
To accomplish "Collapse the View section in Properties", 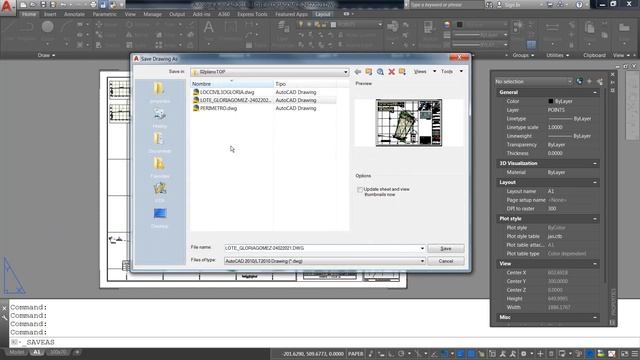I will click(595, 264).
